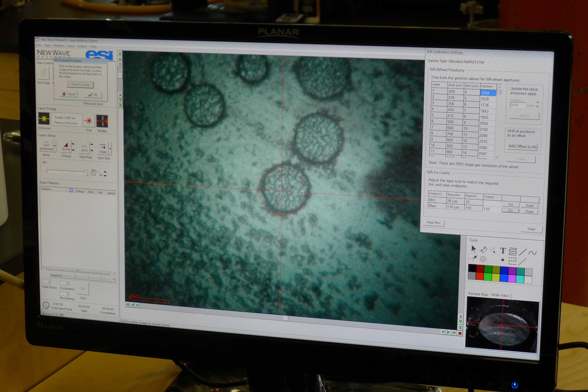Click Reset to Center button
This screenshot has height=392, width=588.
tap(80, 85)
